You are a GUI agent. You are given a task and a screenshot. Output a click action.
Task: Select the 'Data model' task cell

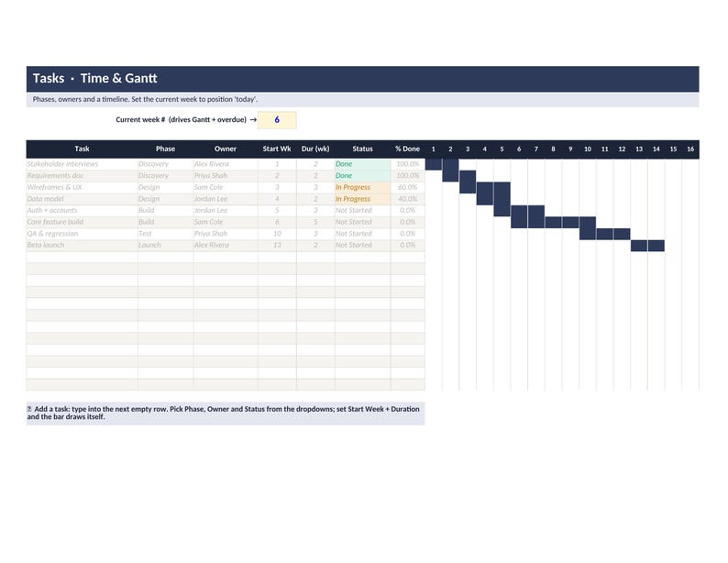click(x=82, y=199)
